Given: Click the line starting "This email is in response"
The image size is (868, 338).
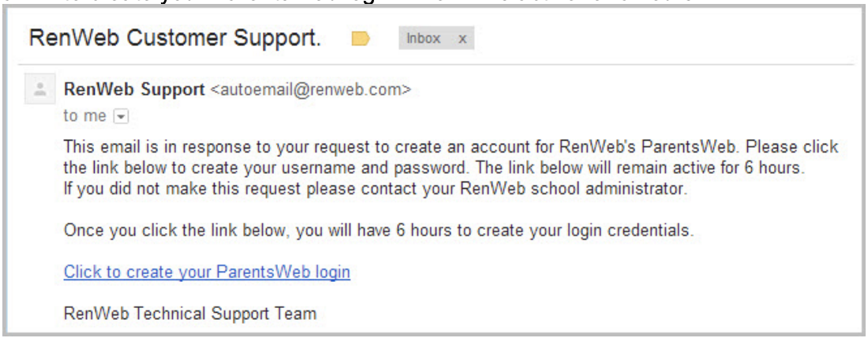Looking at the screenshot, I should (x=451, y=148).
